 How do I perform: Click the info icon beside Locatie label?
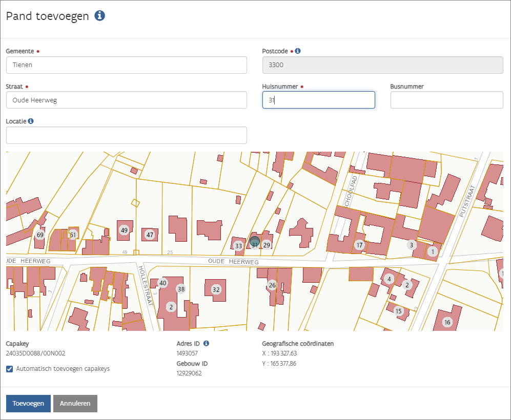[31, 121]
